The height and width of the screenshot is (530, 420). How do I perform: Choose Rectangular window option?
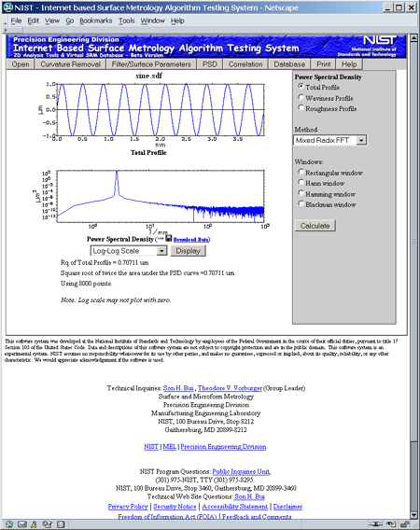point(301,172)
